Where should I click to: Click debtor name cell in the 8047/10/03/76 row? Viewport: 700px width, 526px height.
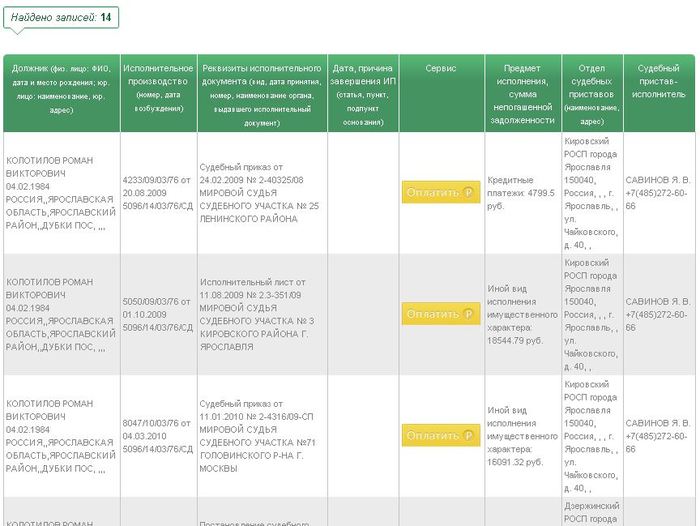coord(62,436)
